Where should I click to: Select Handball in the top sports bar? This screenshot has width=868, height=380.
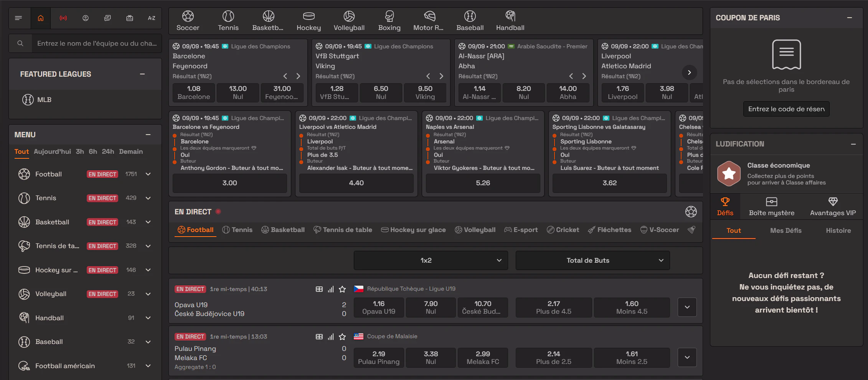[510, 21]
